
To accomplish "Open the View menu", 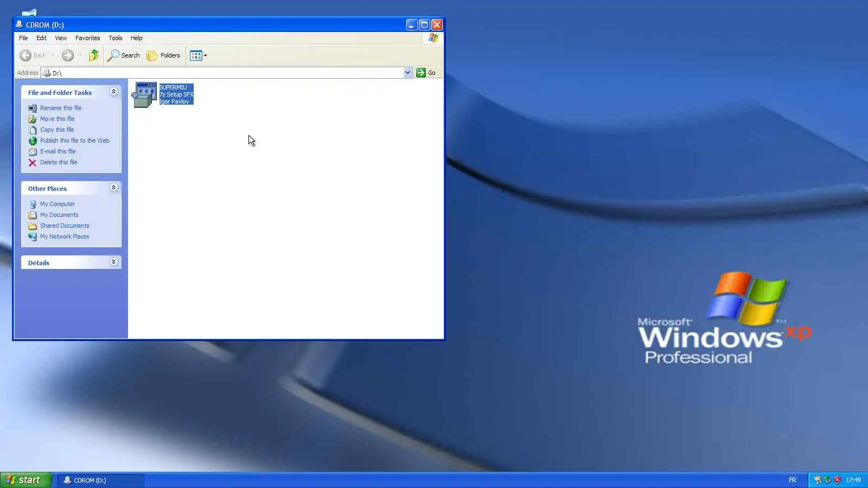I will click(x=61, y=38).
